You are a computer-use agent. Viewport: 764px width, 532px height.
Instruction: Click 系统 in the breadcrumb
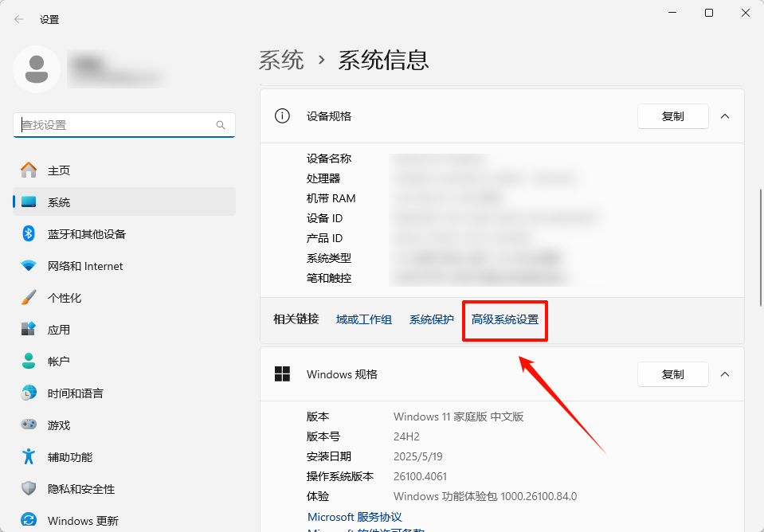tap(281, 60)
